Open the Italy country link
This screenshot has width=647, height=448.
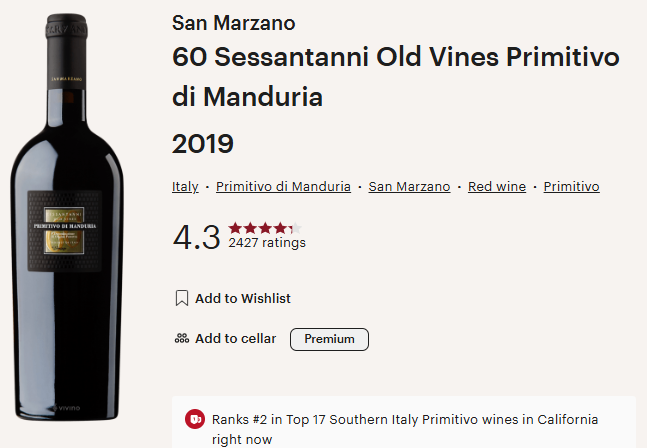point(185,186)
